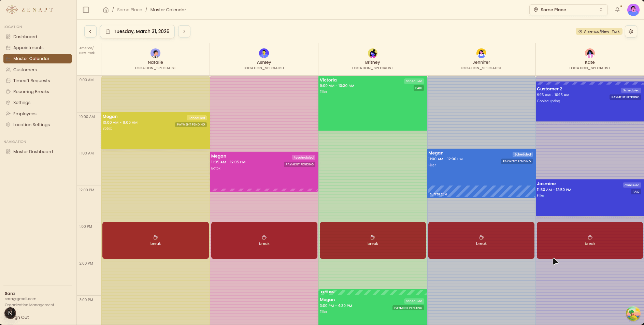Click Britney's specialist avatar
The image size is (644, 325).
click(372, 53)
